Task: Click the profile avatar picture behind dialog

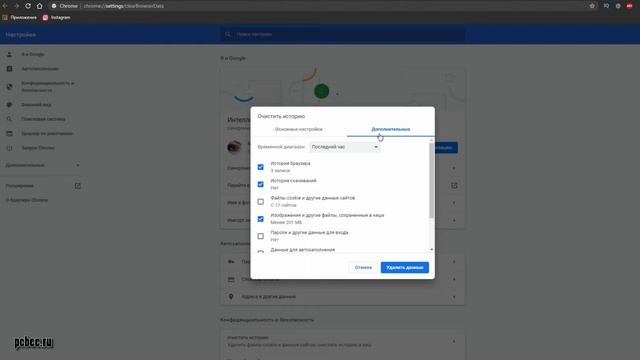Action: [234, 147]
